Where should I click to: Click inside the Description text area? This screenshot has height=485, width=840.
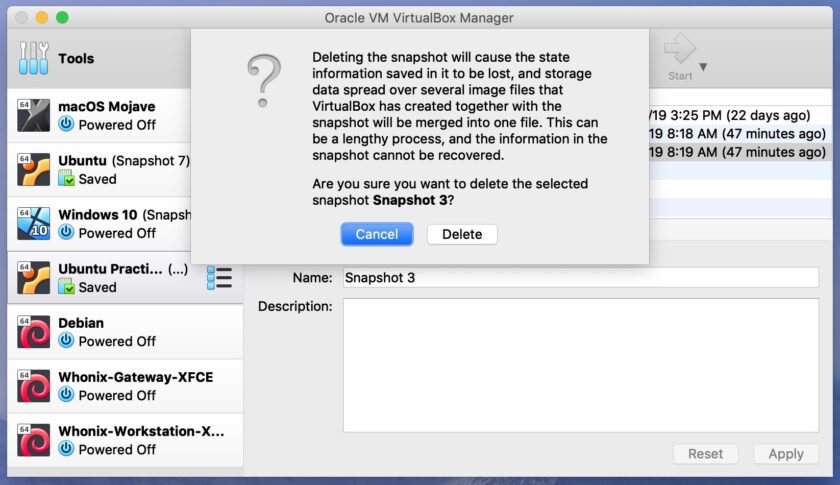581,365
